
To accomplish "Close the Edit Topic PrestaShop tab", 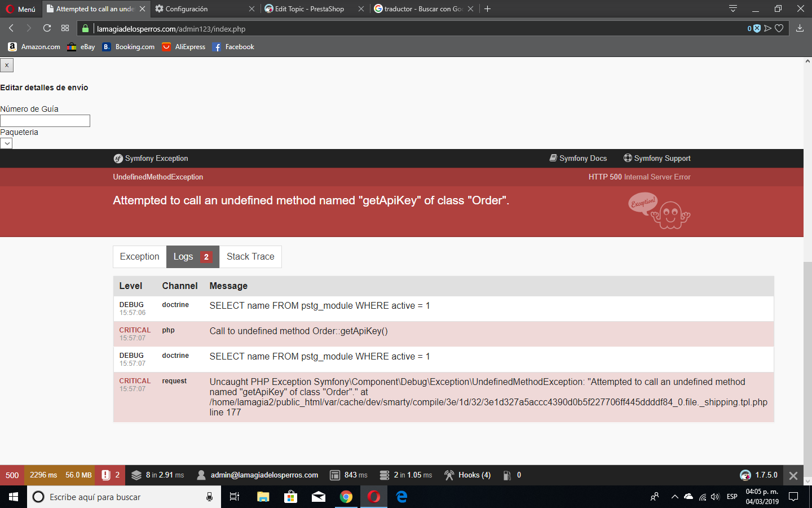I will 361,9.
